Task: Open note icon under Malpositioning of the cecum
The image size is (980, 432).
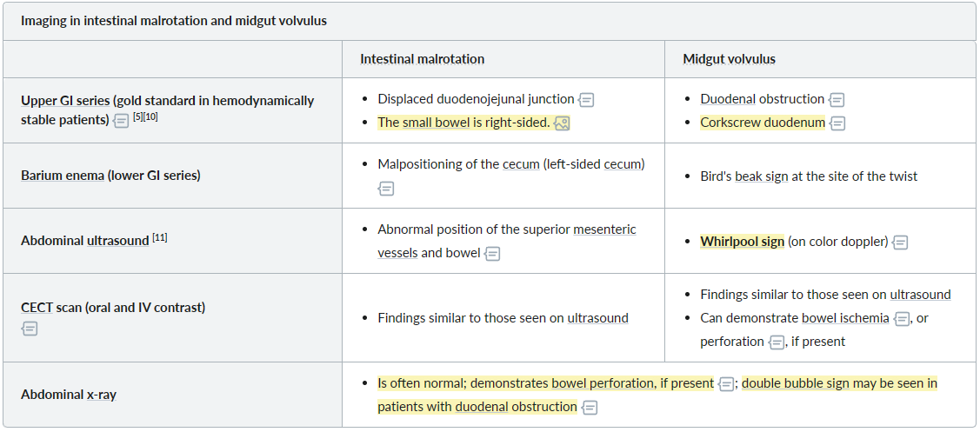Action: (x=386, y=188)
